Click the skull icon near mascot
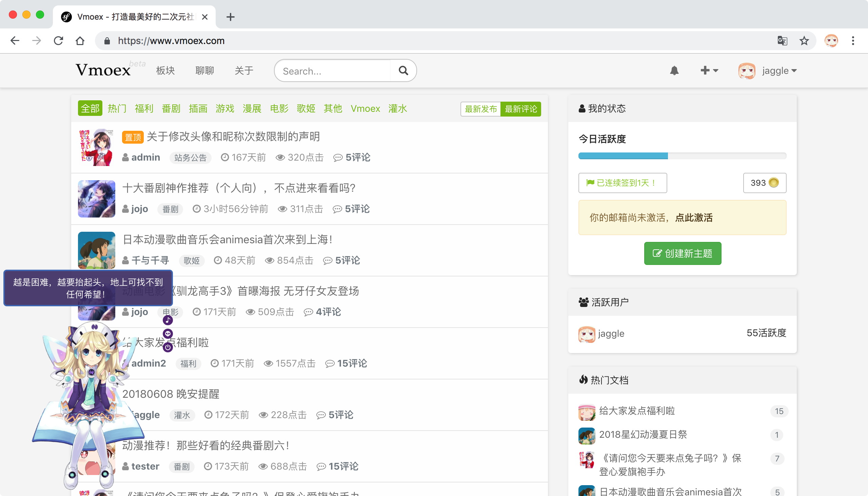The image size is (868, 496). coord(167,333)
